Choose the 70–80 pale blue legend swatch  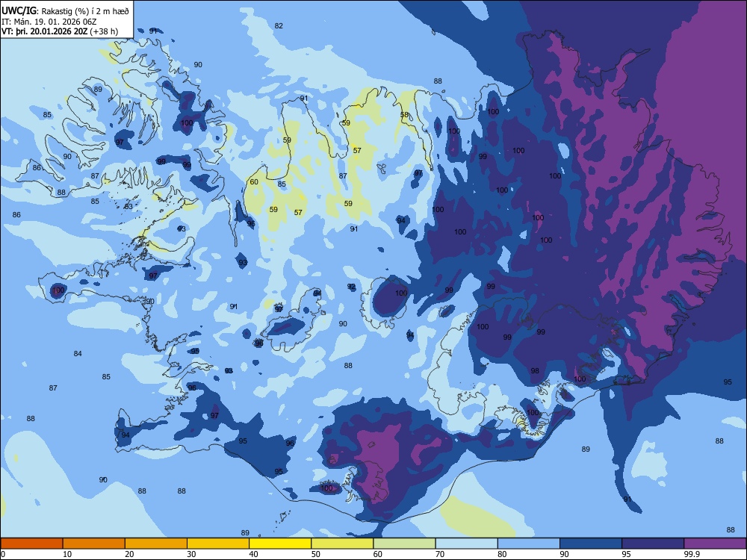[x=466, y=544]
